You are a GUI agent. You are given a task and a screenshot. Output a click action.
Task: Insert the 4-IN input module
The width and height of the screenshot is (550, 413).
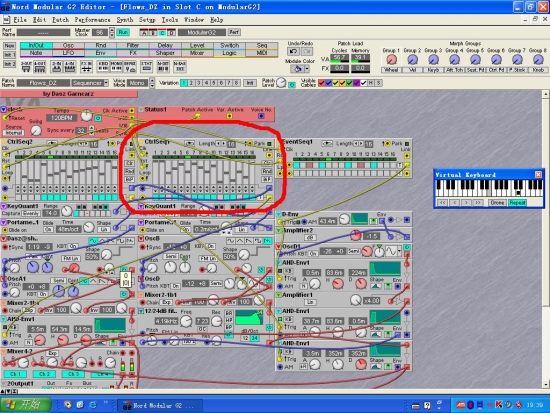coord(70,67)
